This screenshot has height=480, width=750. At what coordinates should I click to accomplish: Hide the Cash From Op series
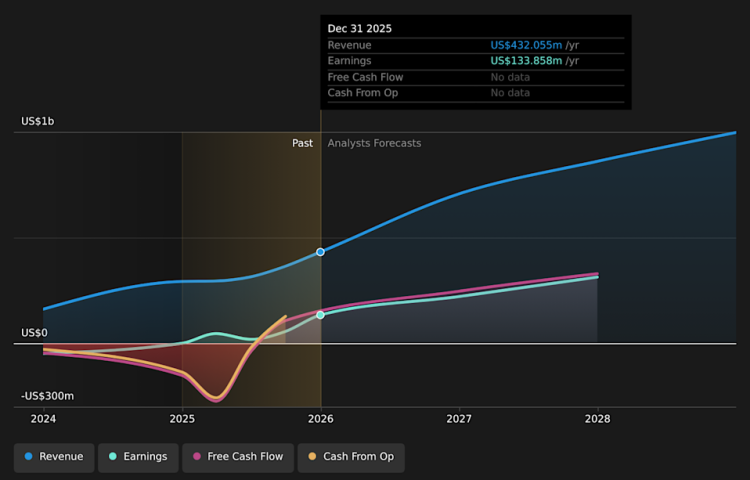pyautogui.click(x=351, y=457)
